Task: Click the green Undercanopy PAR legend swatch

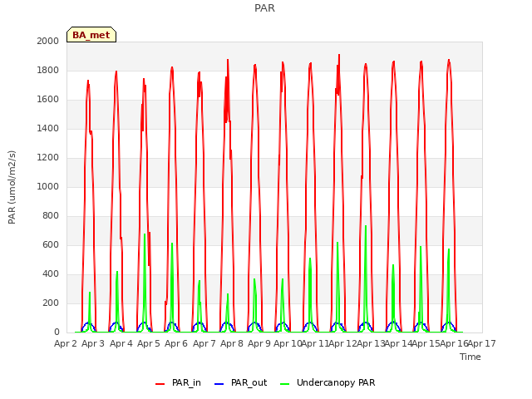Action: click(285, 384)
